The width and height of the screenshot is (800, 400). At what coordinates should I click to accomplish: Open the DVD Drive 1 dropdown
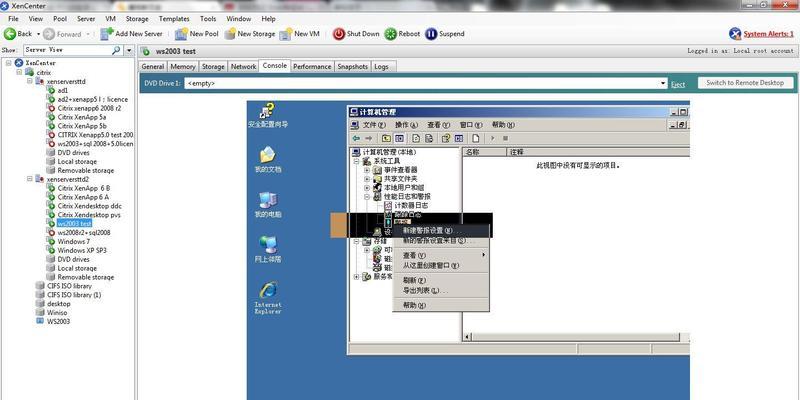[x=663, y=84]
